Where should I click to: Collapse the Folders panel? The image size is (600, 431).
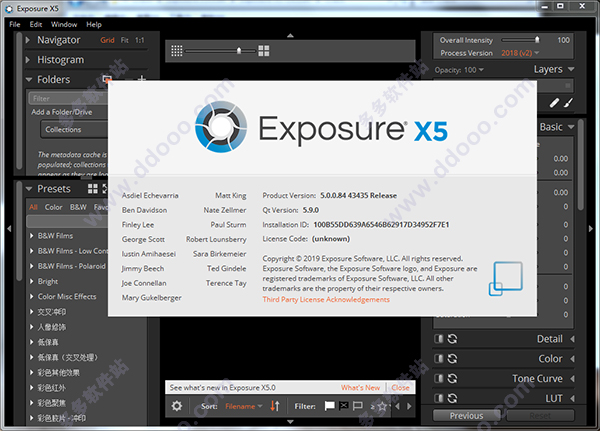(x=29, y=80)
